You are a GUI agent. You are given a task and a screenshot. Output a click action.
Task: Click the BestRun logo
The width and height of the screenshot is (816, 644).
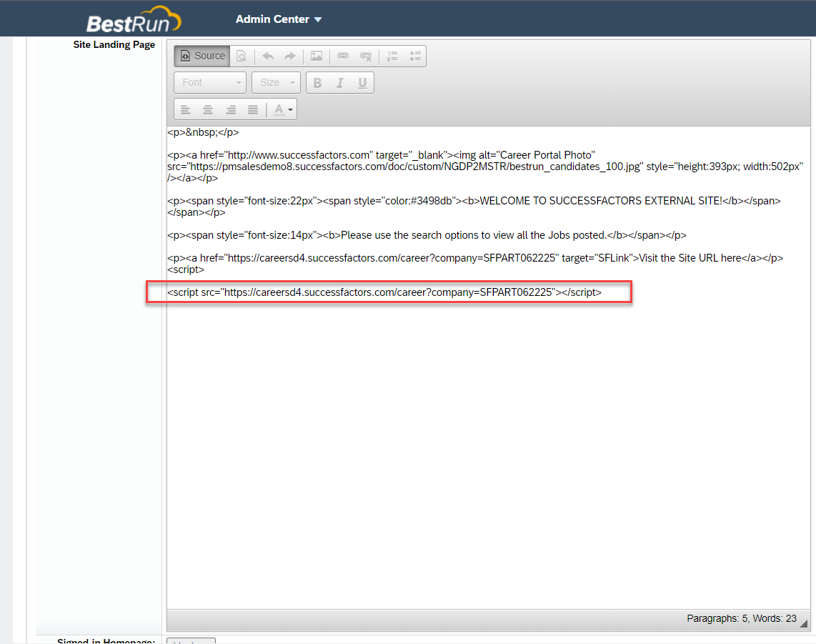point(134,20)
